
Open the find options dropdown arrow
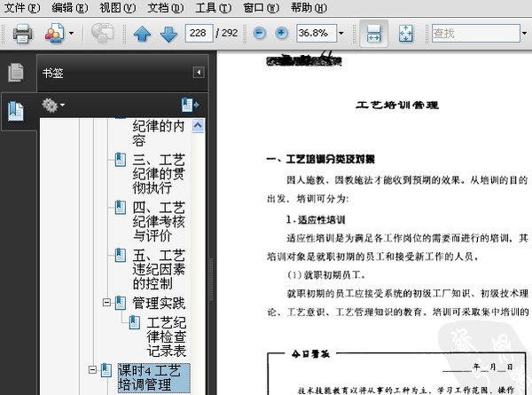pyautogui.click(x=525, y=33)
